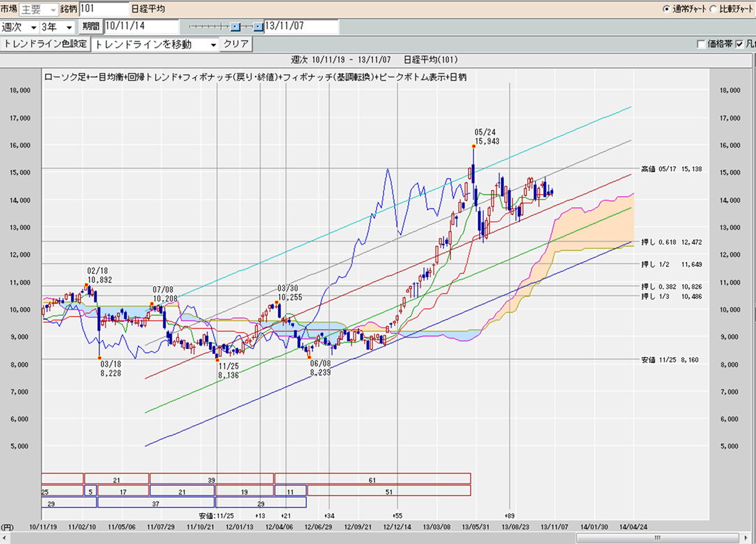
Task: Click the cycle box labeled 17
Action: (x=123, y=490)
